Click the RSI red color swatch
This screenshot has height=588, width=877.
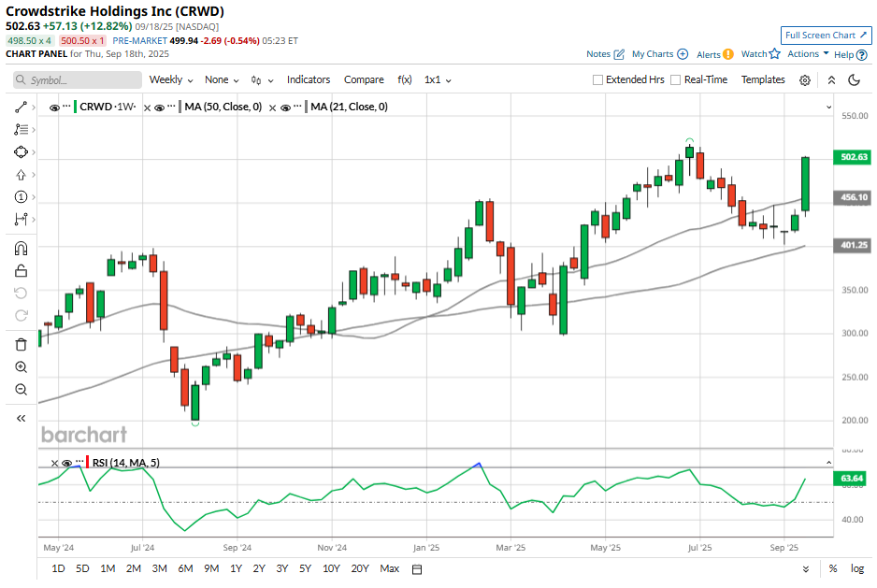pos(88,462)
